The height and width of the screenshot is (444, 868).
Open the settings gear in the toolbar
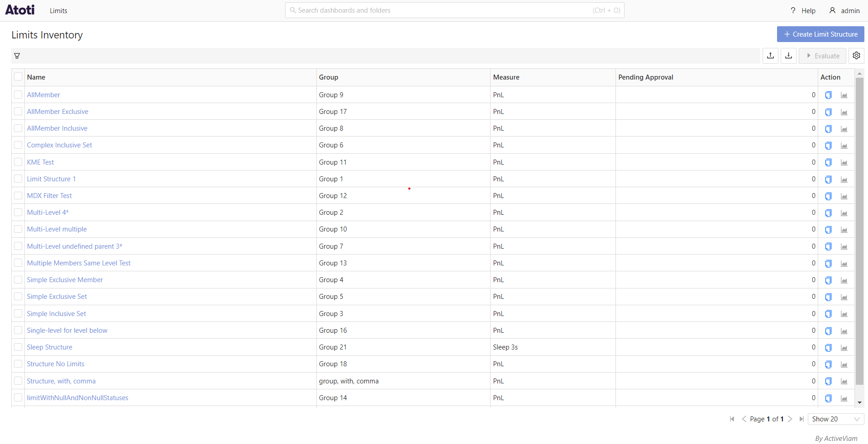(x=856, y=56)
